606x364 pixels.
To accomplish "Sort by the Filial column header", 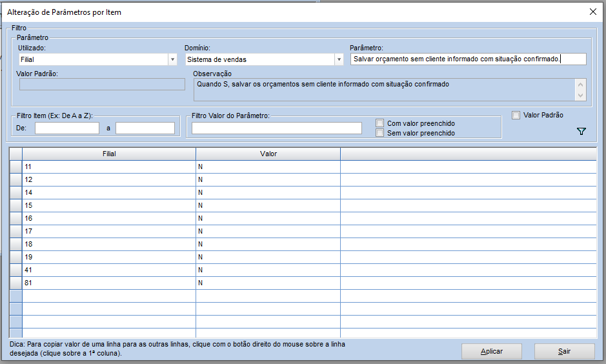I will [109, 154].
